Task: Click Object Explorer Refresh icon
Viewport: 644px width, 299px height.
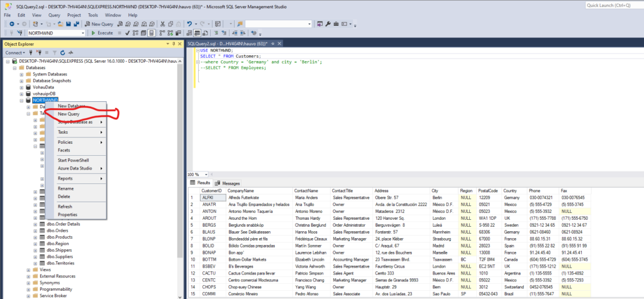Action: click(x=62, y=53)
